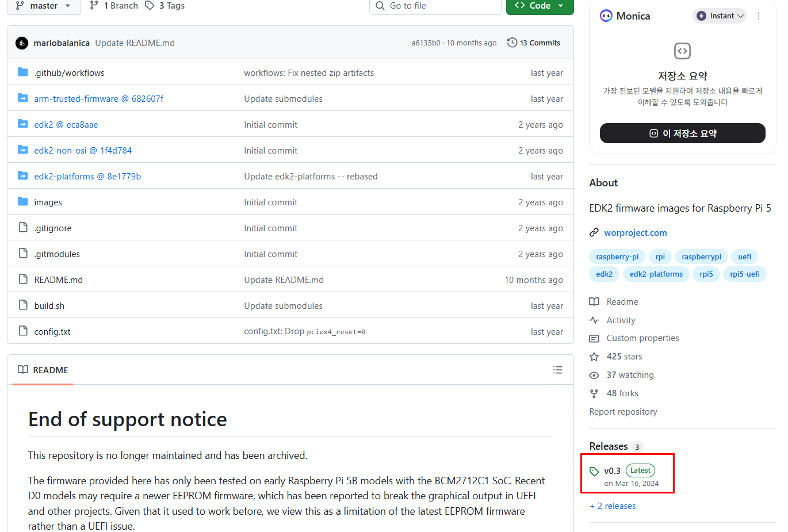Select the rpi5 topic tag

click(x=706, y=274)
